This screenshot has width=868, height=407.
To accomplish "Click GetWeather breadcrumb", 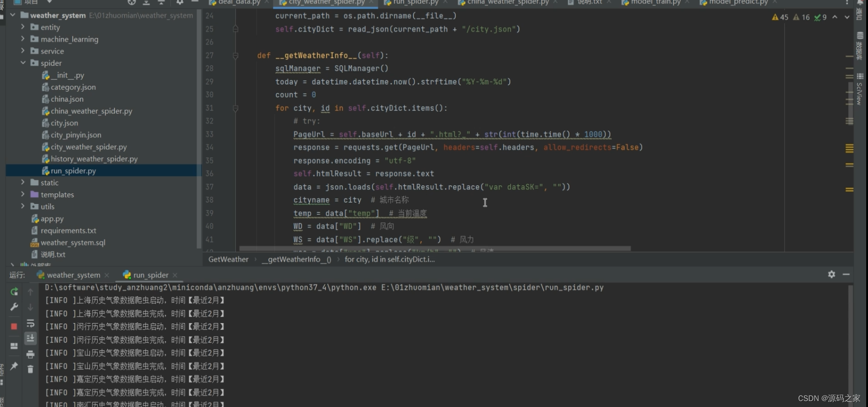I will [228, 259].
